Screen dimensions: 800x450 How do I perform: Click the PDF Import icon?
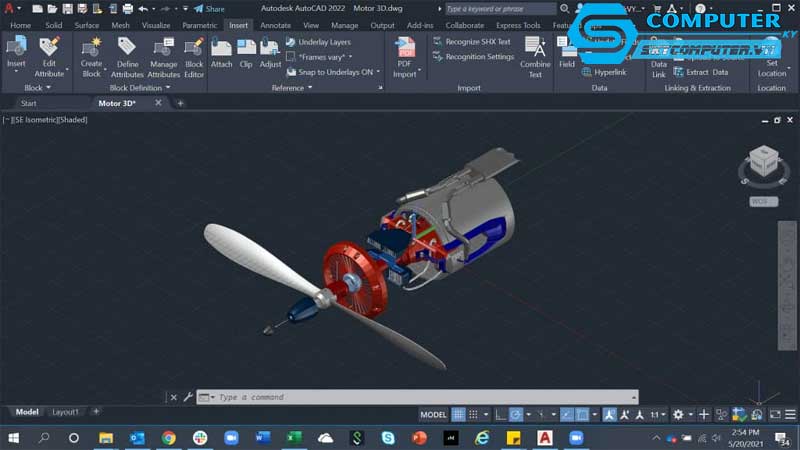(x=405, y=47)
